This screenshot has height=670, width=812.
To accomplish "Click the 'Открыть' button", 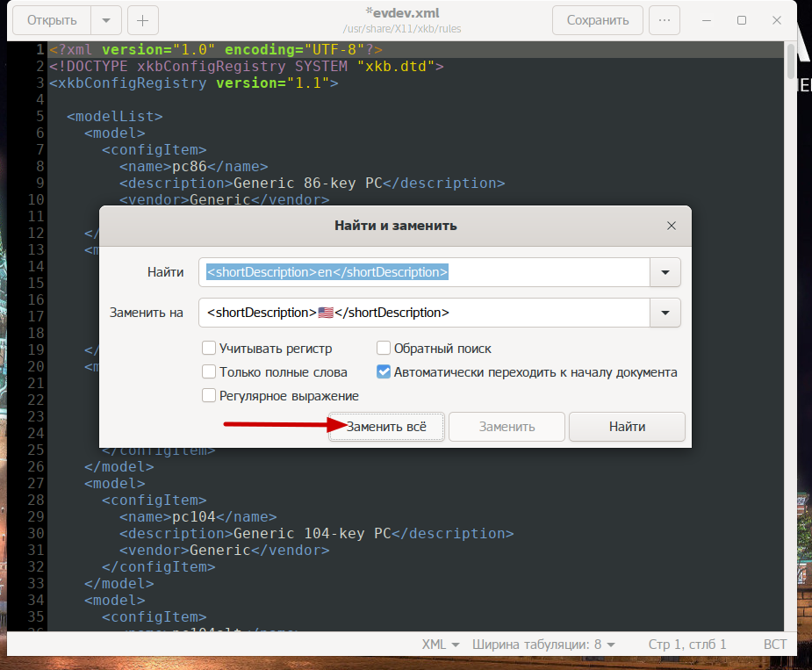I will coord(52,20).
